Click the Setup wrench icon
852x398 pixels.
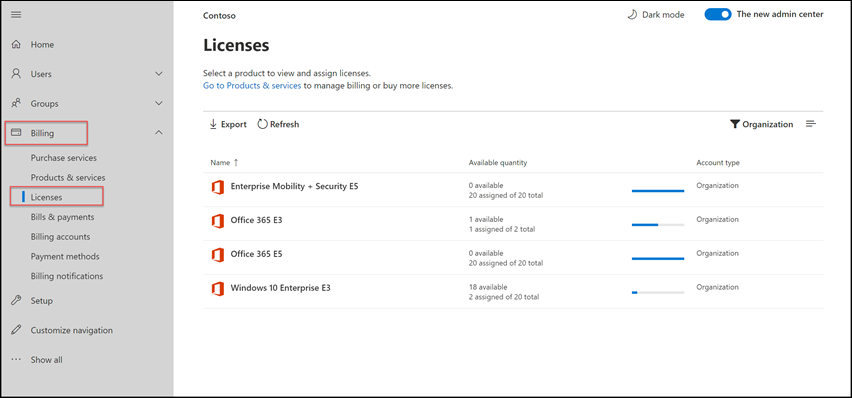(16, 301)
